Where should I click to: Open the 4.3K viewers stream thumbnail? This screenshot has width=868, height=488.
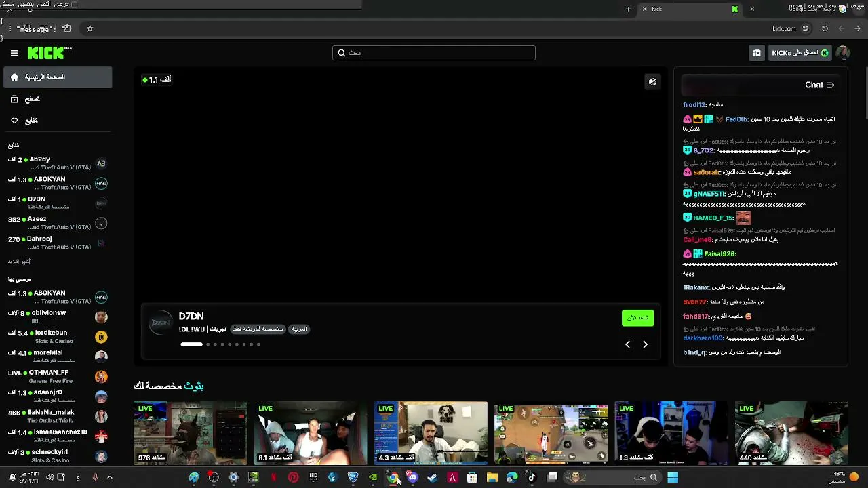tap(431, 433)
